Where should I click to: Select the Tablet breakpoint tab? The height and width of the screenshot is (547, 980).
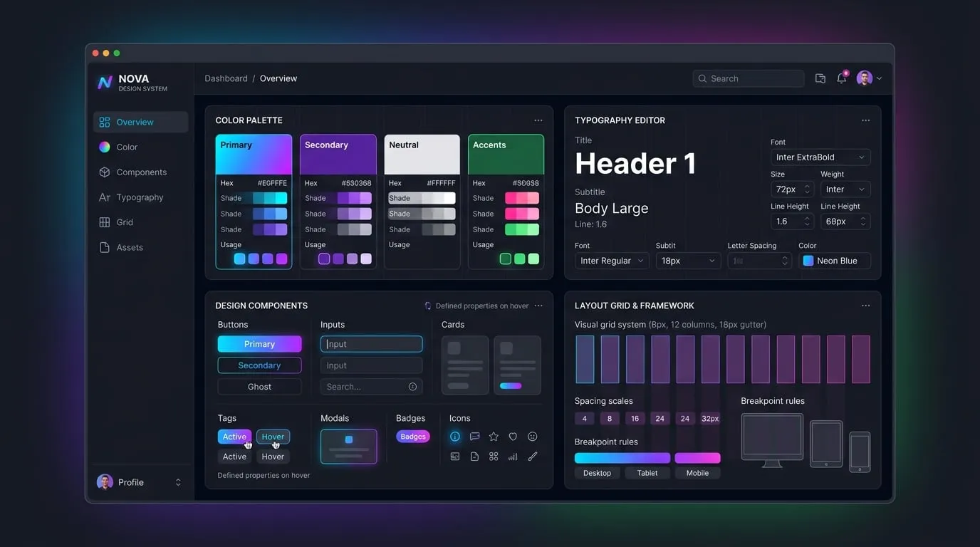click(x=647, y=473)
